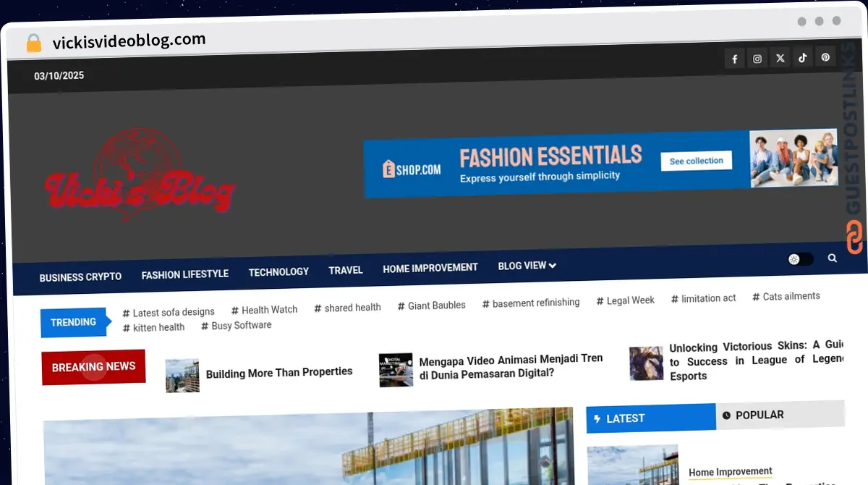This screenshot has width=868, height=485.
Task: Click the search magnifier icon in navbar
Action: tap(833, 258)
